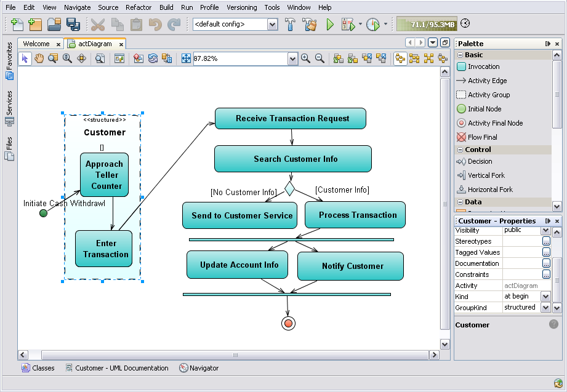Click the Build Main Project hammer icon
Viewport: 567px width, 392px height.
pos(291,25)
